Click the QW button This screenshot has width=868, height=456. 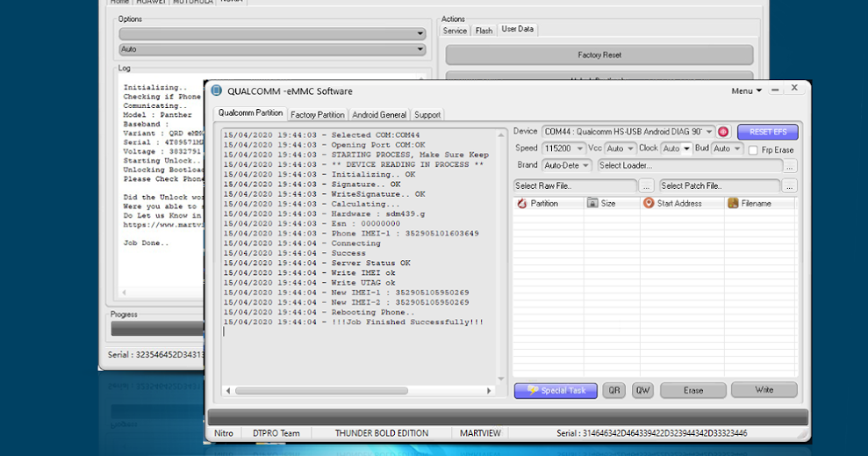[642, 391]
